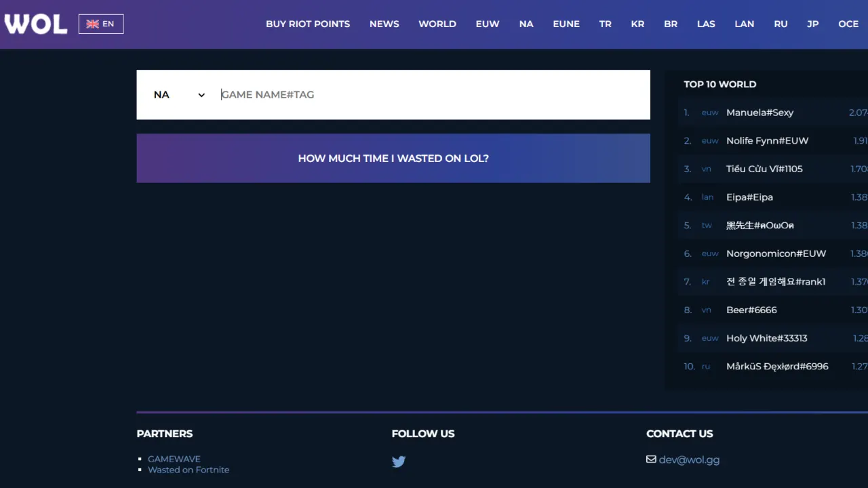Viewport: 868px width, 488px height.
Task: Click the dev@wol.gg contact link
Action: 689,460
